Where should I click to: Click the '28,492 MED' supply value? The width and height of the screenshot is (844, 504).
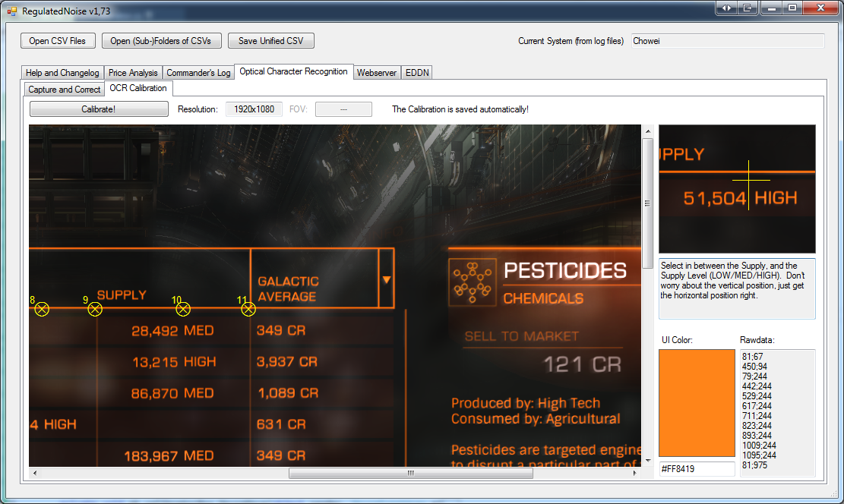172,331
